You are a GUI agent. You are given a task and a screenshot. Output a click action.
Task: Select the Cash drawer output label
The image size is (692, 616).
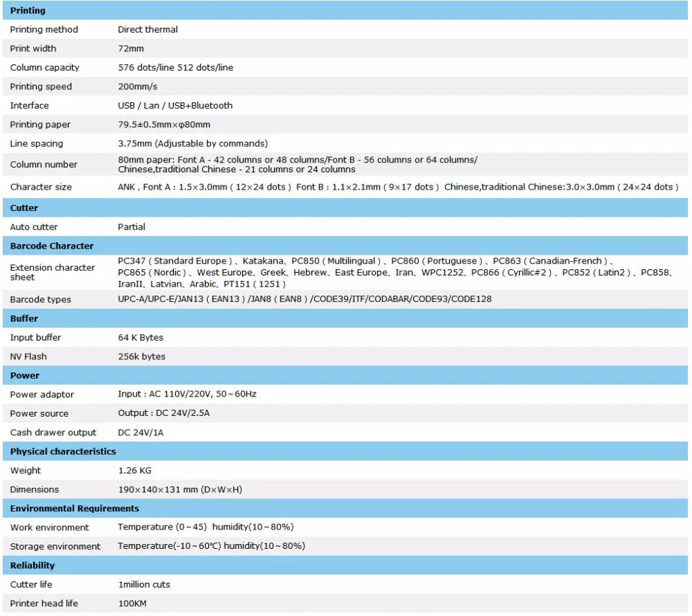click(x=53, y=433)
